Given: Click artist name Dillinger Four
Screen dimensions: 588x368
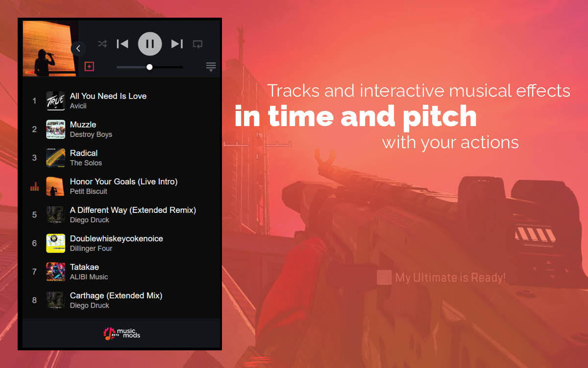Looking at the screenshot, I should click(x=91, y=248).
